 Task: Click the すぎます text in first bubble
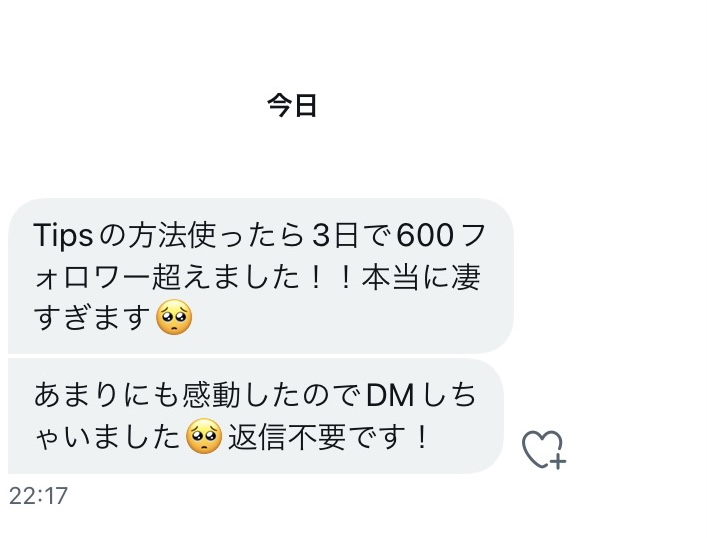coord(92,317)
